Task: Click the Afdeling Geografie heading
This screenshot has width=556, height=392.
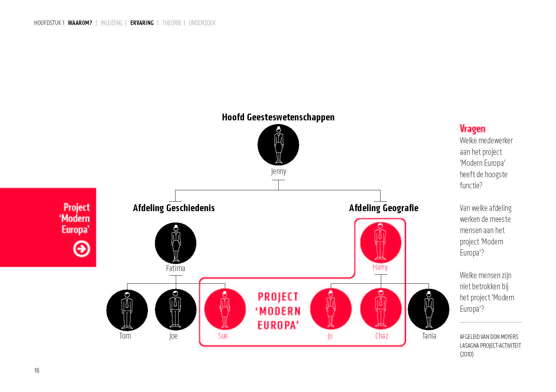Action: tap(384, 208)
